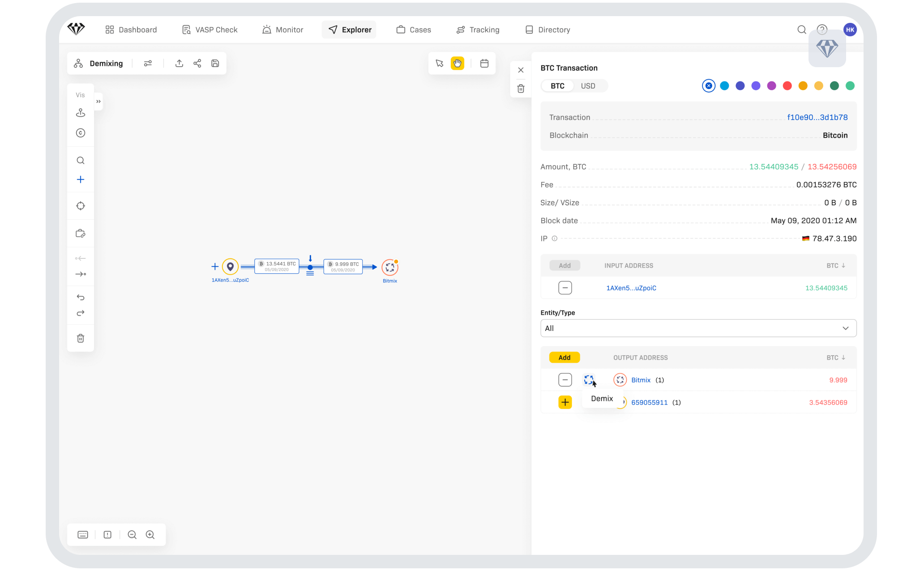The width and height of the screenshot is (924, 571).
Task: Open the transaction hash link f10e90...3d1b78
Action: point(817,117)
